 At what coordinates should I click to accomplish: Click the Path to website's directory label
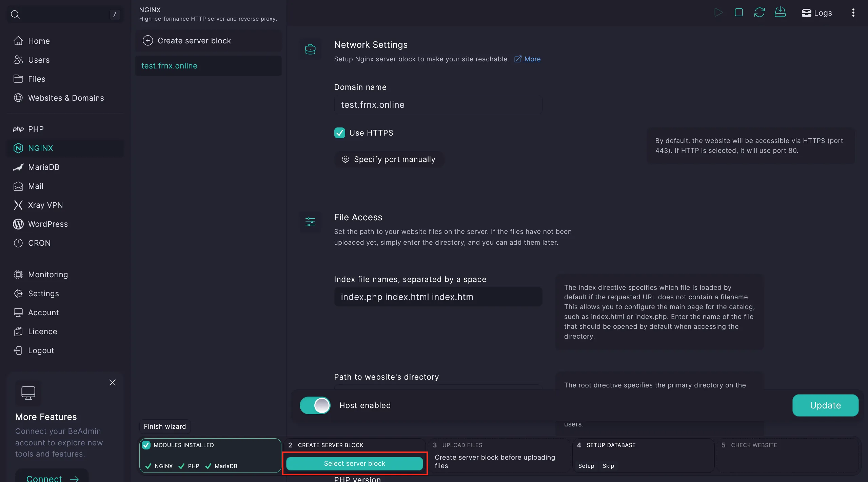coord(386,377)
